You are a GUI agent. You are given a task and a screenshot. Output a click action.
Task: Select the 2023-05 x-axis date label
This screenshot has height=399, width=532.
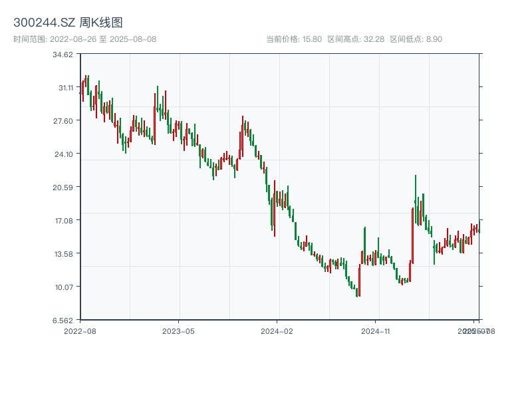(178, 331)
